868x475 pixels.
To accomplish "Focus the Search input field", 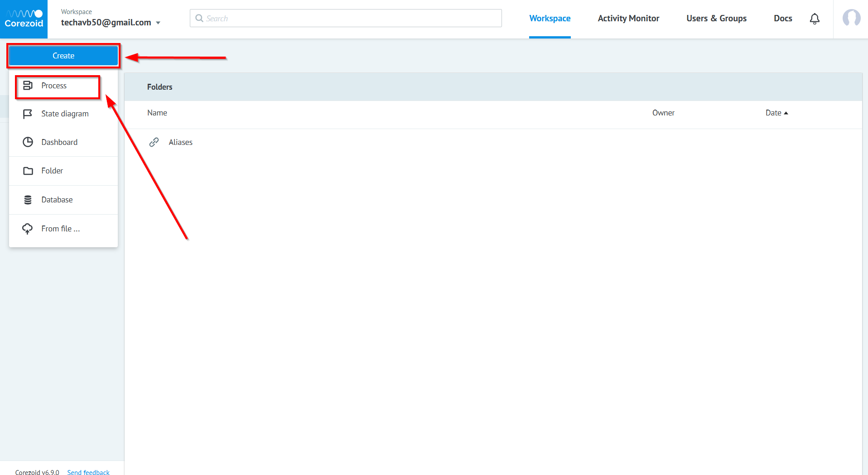I will (x=349, y=19).
